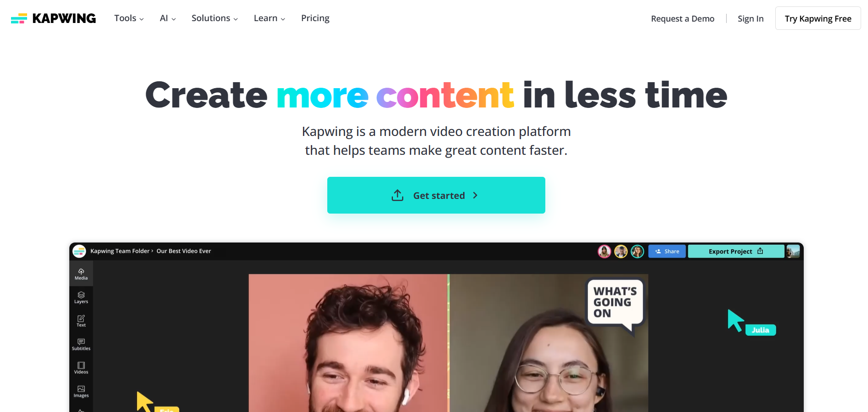Select the Text tool icon

[x=81, y=321]
